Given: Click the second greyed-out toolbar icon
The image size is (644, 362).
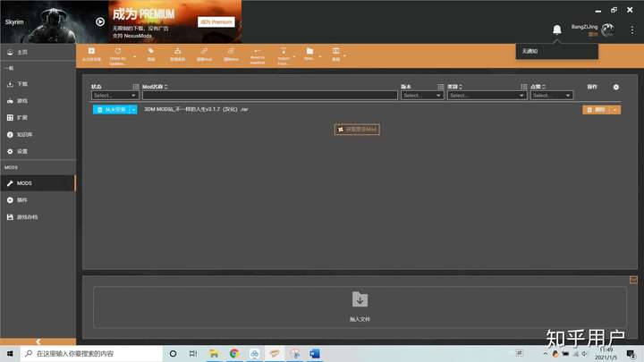Looking at the screenshot, I should coord(231,55).
